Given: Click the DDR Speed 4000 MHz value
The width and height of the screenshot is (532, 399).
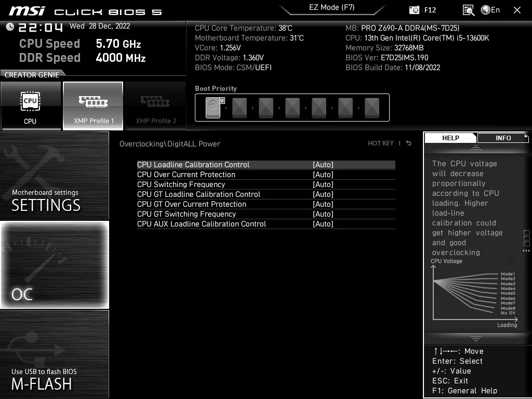Looking at the screenshot, I should 121,58.
